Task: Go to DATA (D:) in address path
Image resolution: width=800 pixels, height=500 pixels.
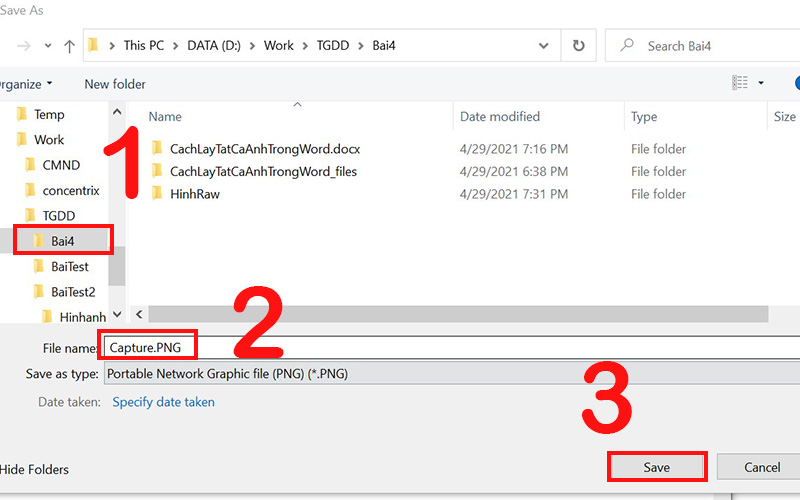Action: [214, 45]
